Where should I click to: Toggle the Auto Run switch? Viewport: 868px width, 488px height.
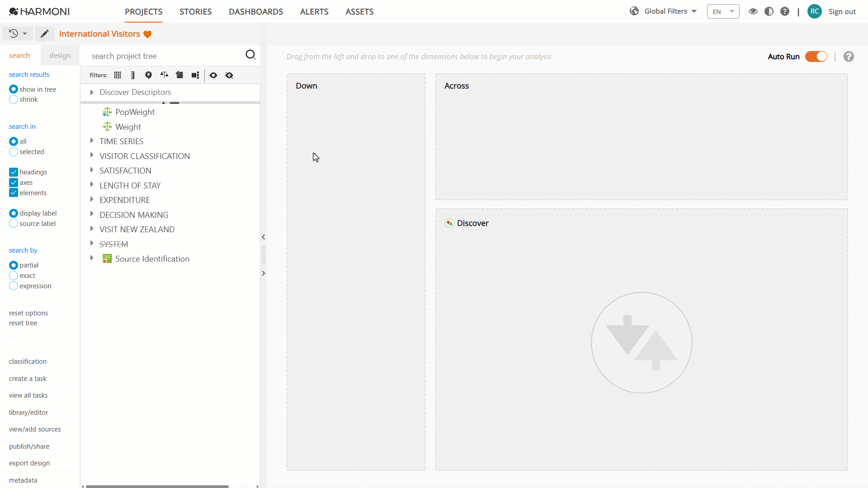pos(816,56)
